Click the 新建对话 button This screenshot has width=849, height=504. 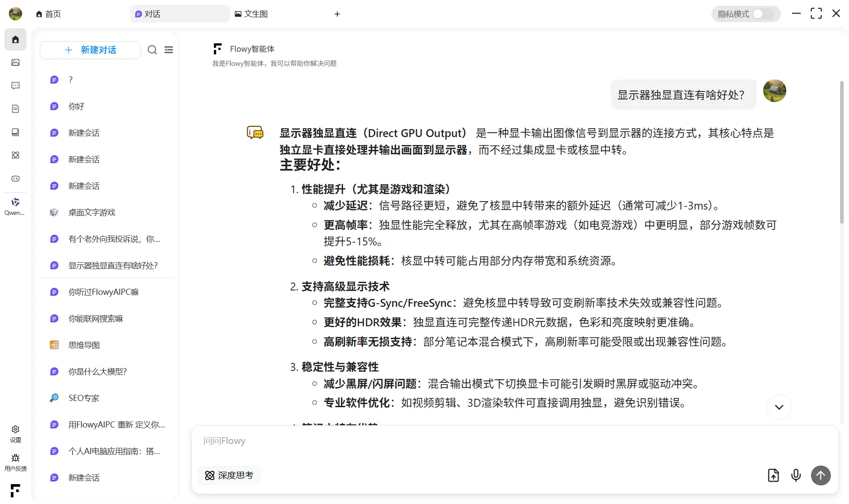point(90,50)
